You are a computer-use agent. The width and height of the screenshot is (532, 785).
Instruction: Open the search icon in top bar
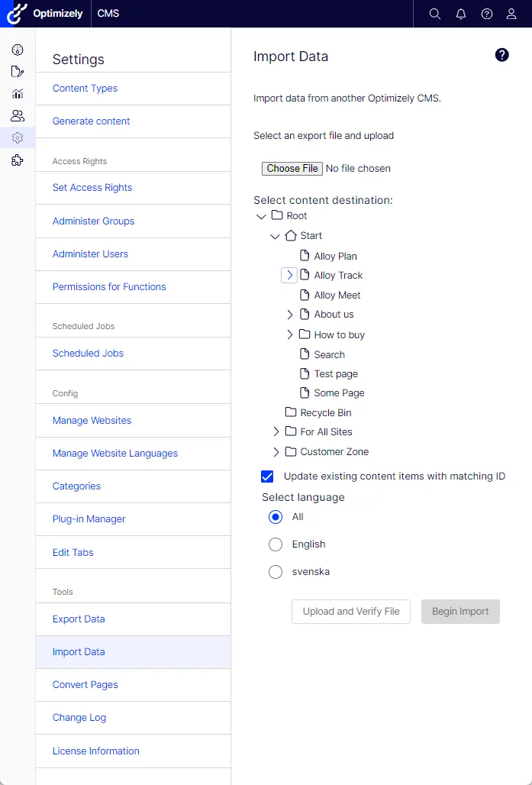[435, 14]
